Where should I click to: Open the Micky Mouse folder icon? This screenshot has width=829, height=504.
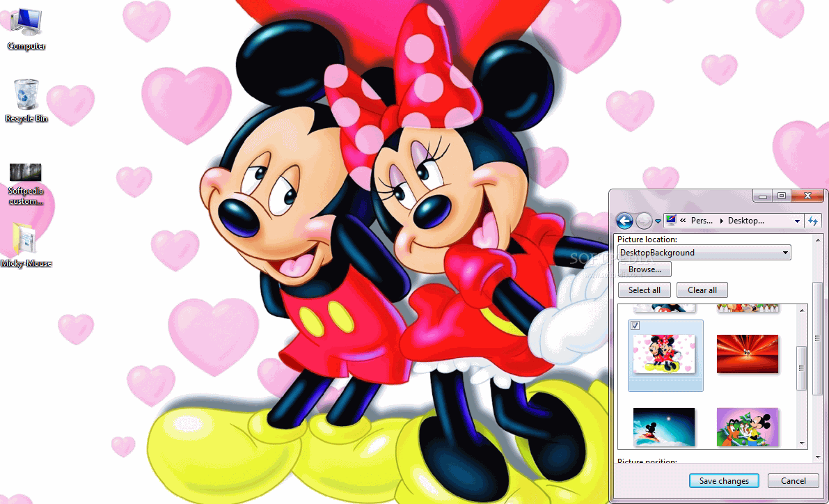click(x=25, y=245)
